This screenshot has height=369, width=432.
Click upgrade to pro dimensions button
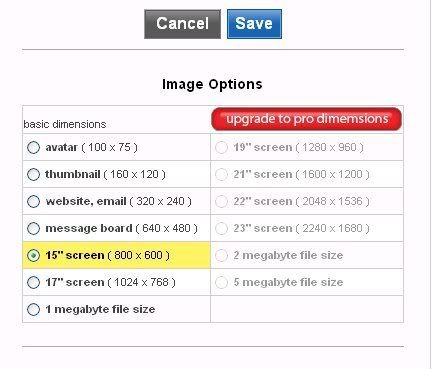[306, 119]
